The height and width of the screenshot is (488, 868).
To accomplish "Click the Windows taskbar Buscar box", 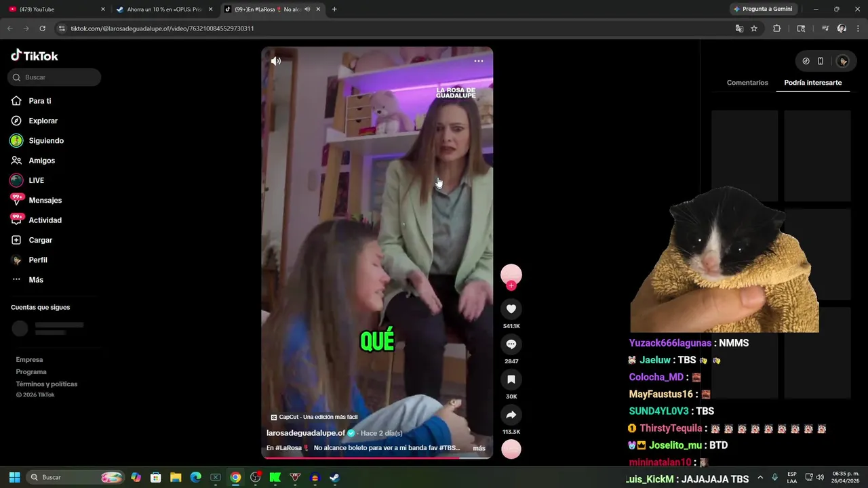I will coord(76,477).
